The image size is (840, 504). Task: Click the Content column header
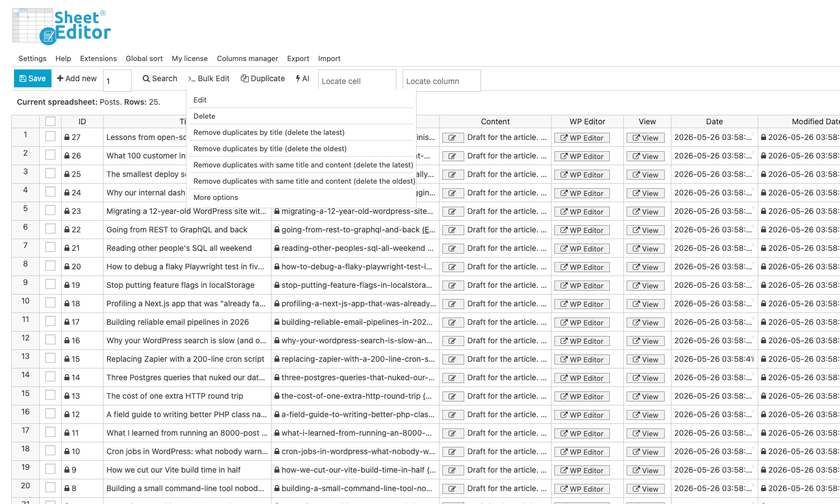click(496, 122)
